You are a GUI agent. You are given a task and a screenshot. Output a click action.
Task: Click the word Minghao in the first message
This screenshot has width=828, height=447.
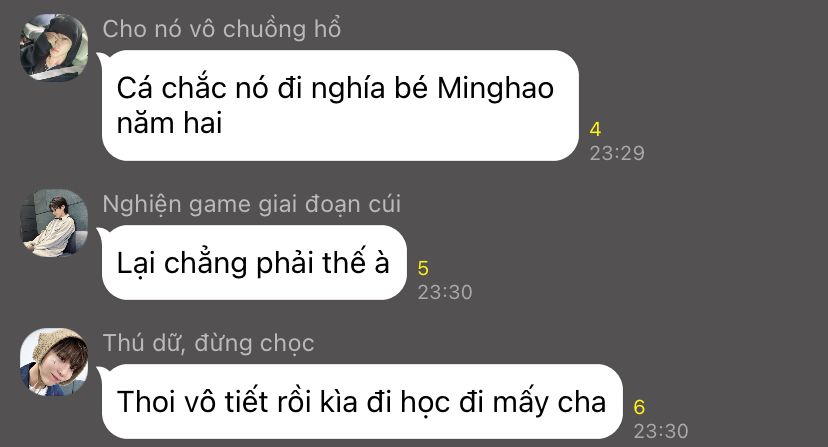click(x=495, y=88)
